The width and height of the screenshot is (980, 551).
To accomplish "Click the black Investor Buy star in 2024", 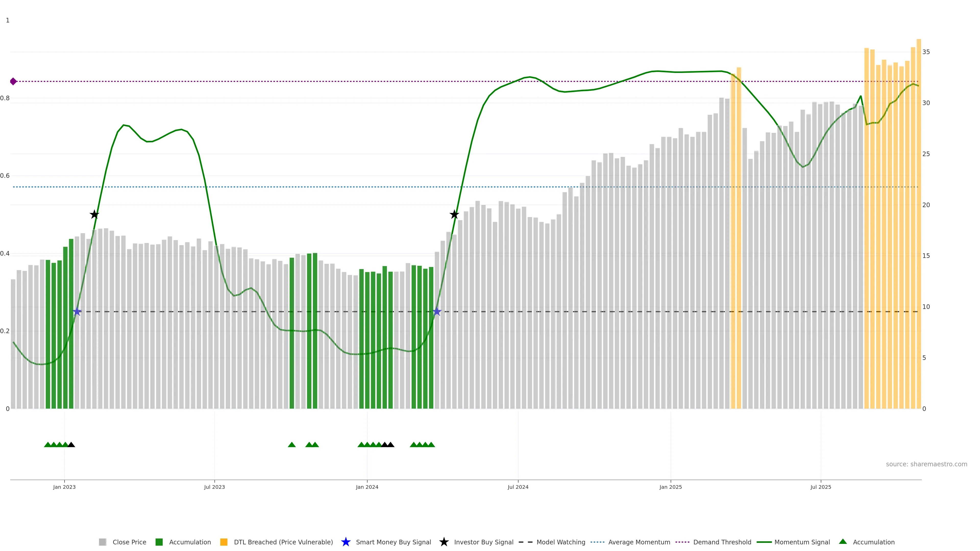I will [x=454, y=215].
